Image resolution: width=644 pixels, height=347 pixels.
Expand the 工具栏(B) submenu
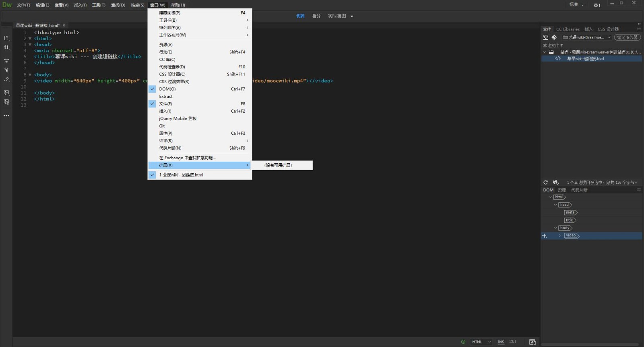click(x=200, y=20)
